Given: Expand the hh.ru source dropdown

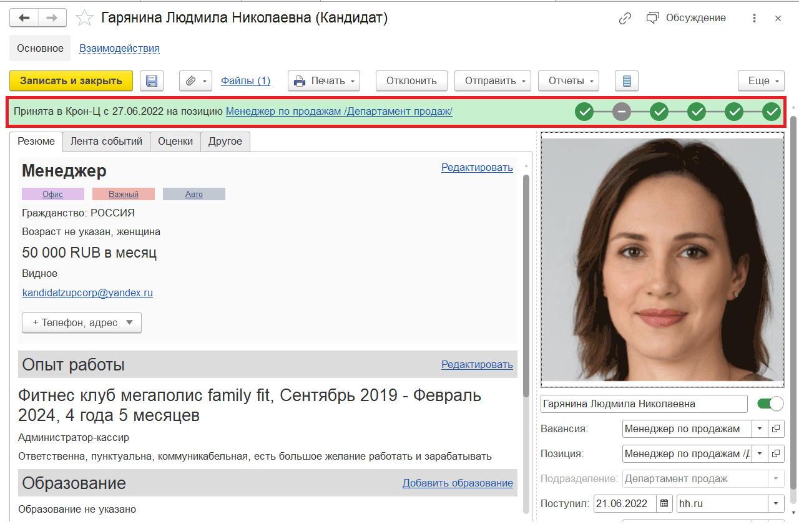Looking at the screenshot, I should (x=777, y=503).
